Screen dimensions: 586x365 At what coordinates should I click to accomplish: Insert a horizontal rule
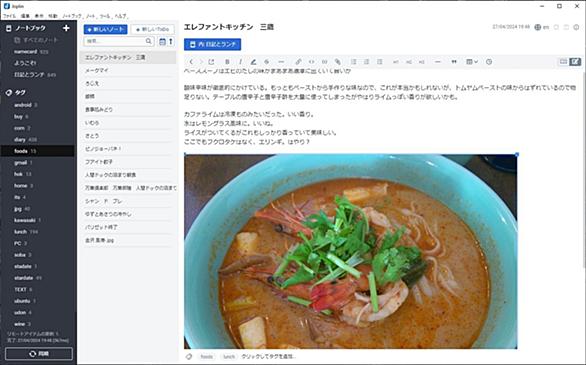tap(438, 62)
